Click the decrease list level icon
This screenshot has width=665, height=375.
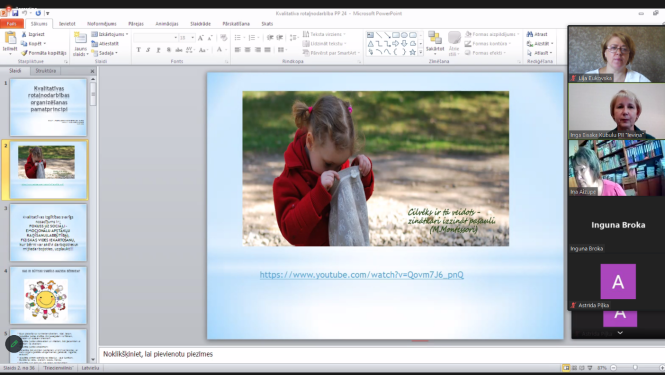pos(270,38)
